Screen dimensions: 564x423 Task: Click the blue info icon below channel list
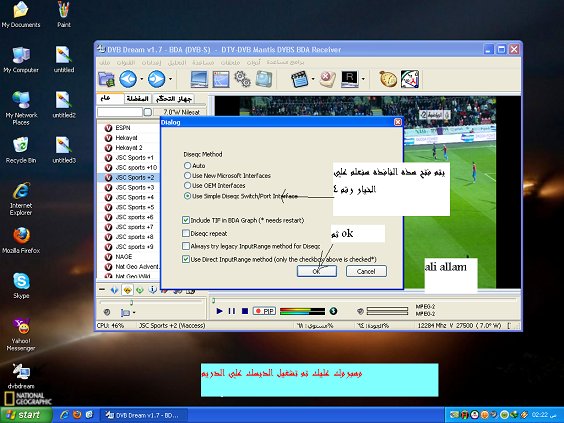pyautogui.click(x=153, y=290)
